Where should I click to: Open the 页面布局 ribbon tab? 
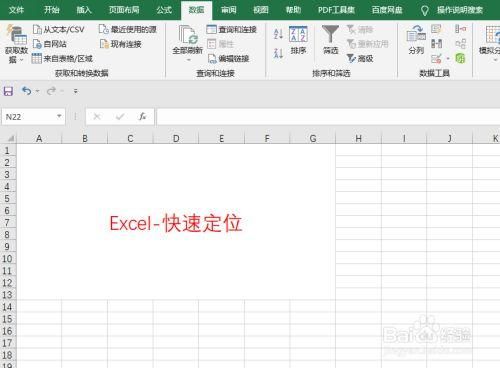click(124, 10)
